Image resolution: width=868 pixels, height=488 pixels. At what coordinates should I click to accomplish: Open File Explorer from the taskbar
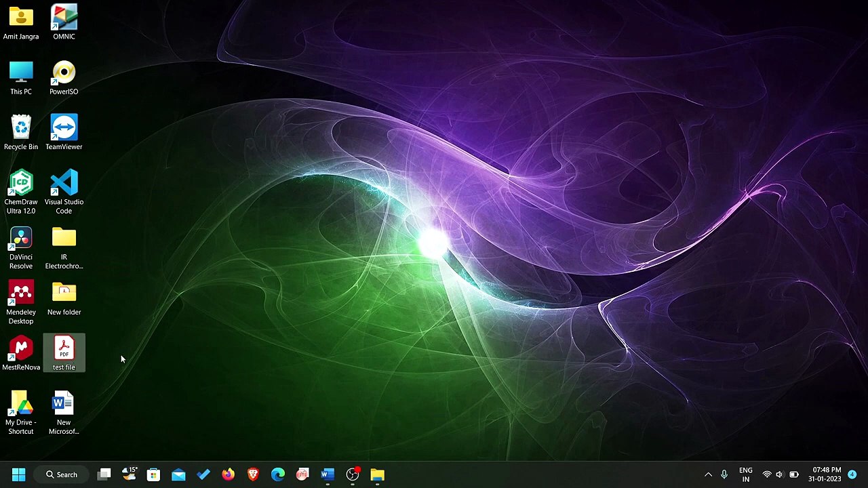pyautogui.click(x=377, y=474)
